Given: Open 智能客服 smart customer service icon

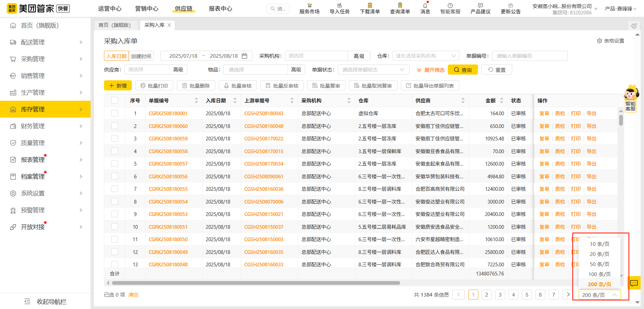Looking at the screenshot, I should coord(450,8).
